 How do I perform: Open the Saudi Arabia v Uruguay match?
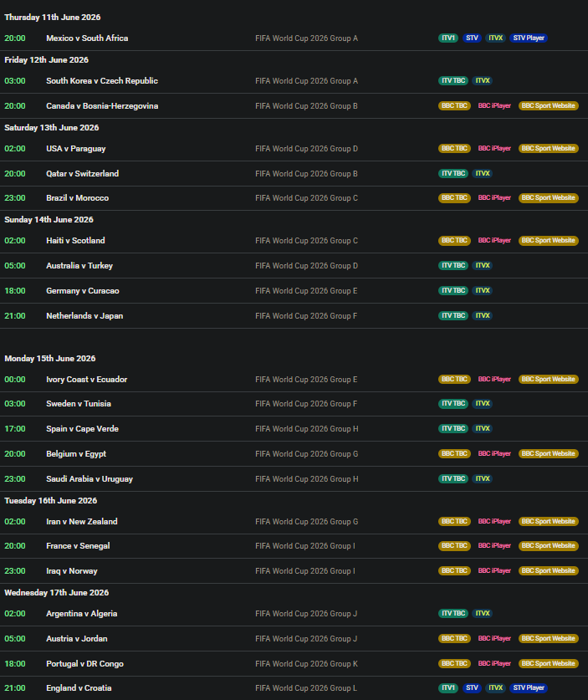[89, 478]
